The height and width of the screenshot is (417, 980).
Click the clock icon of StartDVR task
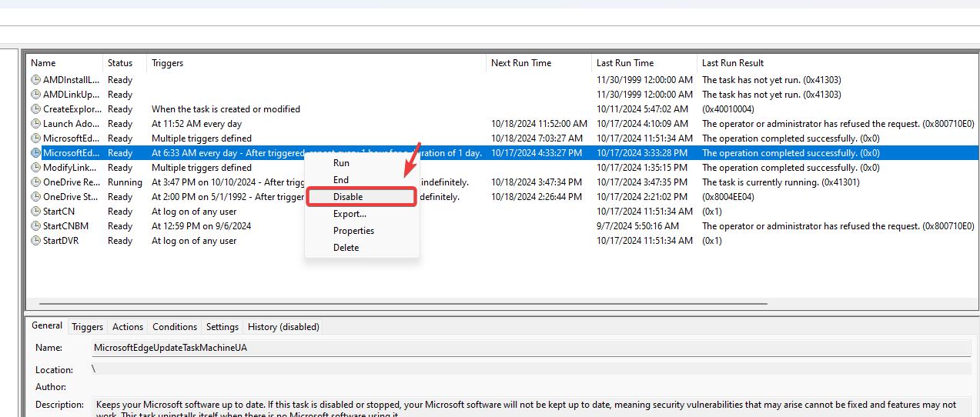[35, 241]
